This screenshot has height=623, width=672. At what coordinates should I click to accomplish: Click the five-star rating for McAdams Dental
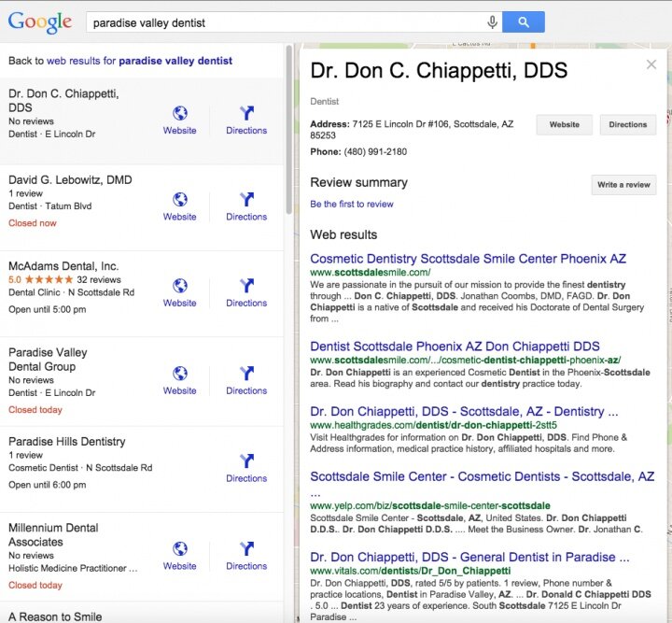[x=49, y=279]
